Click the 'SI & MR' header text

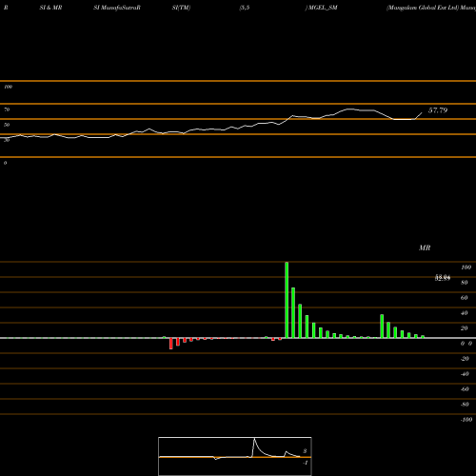[x=50, y=8]
